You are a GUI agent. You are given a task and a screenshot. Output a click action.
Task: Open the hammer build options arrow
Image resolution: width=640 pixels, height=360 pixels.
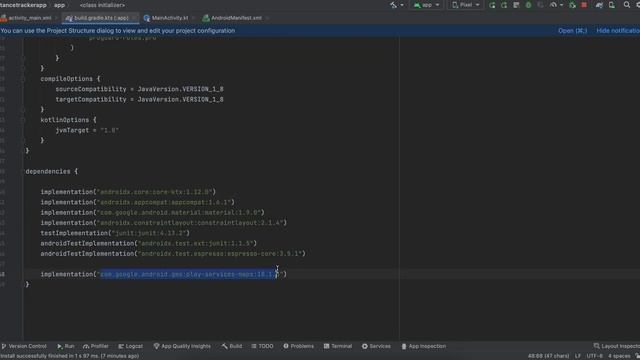click(x=402, y=5)
